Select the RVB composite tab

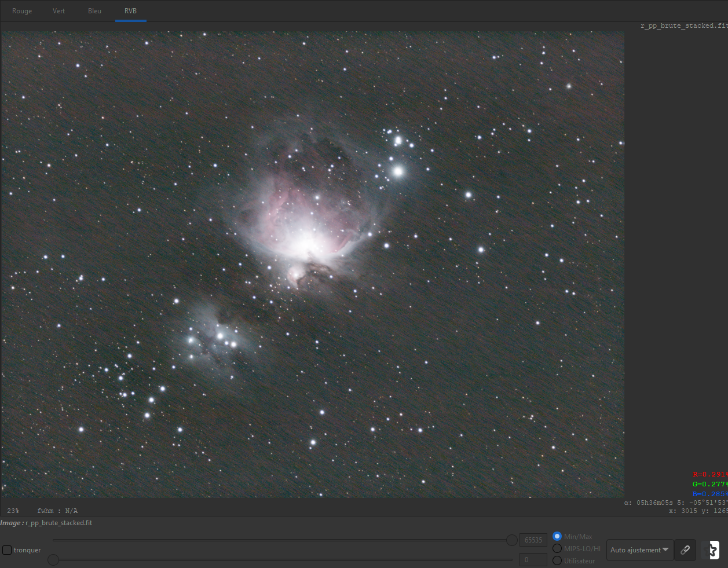(130, 11)
